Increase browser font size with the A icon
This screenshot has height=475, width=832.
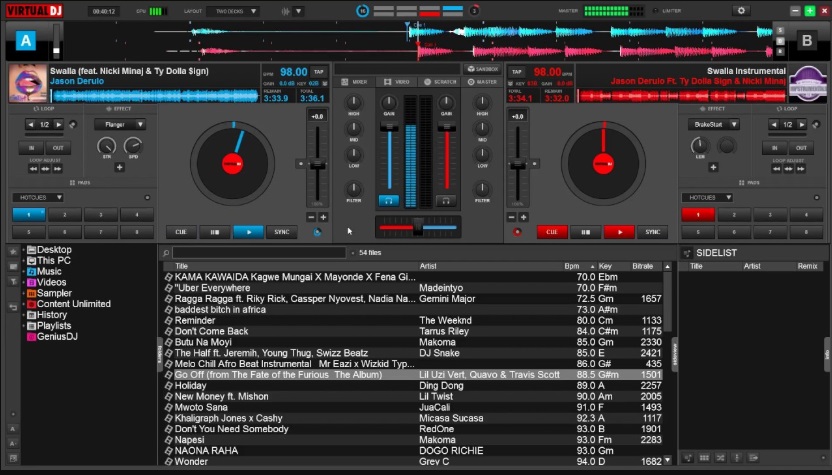pos(13,429)
